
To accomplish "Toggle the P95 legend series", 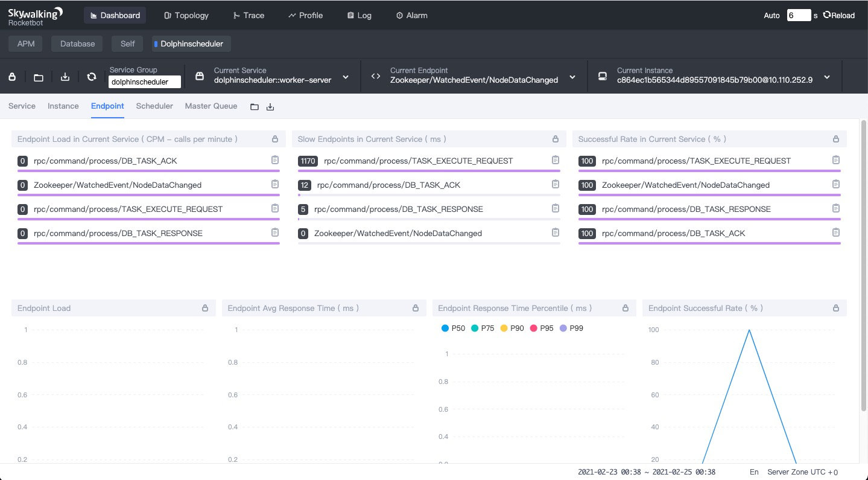I will [541, 328].
